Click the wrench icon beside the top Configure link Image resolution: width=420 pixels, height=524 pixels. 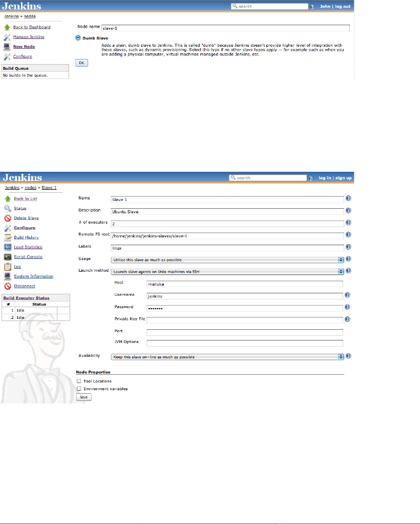click(7, 56)
